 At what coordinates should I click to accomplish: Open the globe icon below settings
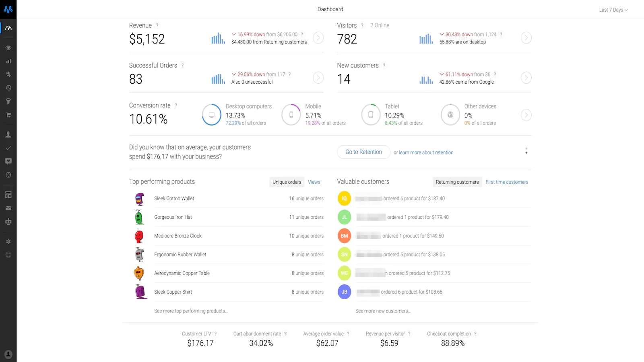click(8, 255)
